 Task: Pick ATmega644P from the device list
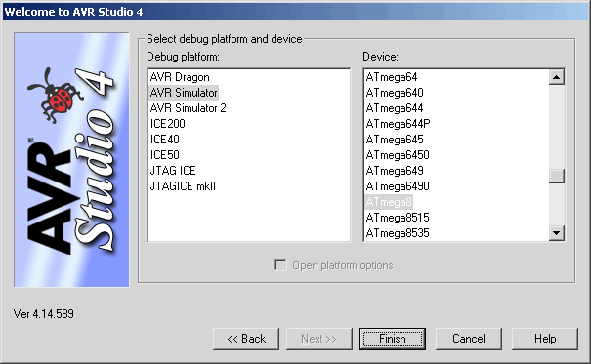(398, 124)
